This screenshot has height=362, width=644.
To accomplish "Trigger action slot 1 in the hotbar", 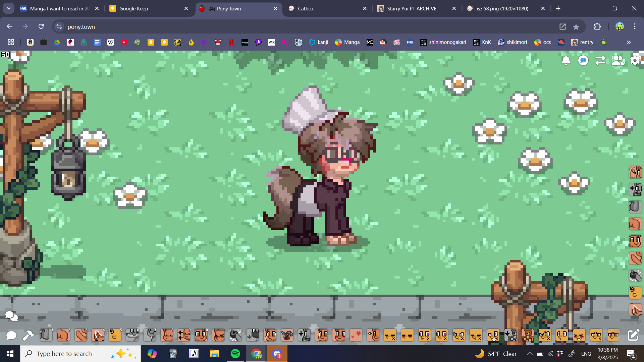I will (46, 335).
